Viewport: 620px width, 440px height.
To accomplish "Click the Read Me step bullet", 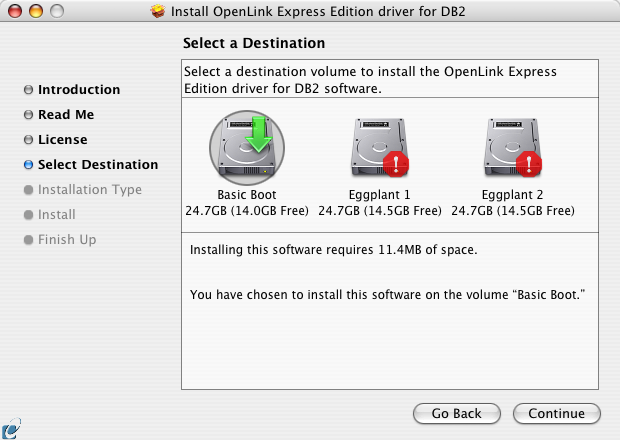I will (x=28, y=115).
